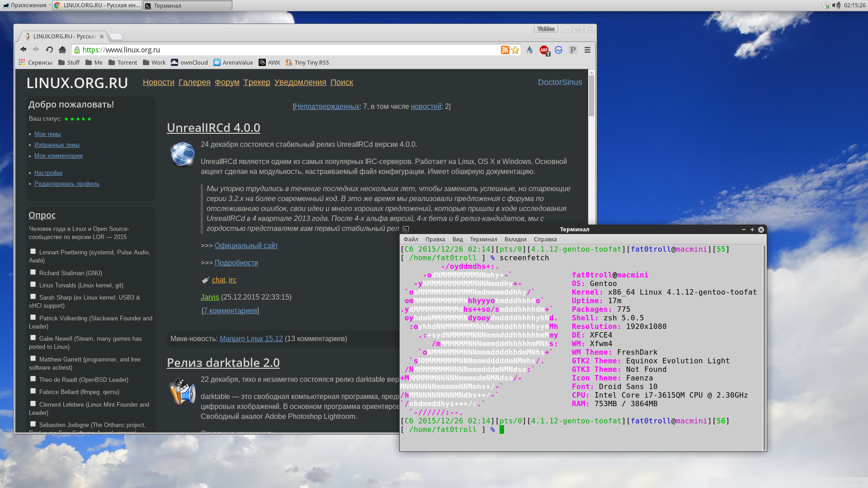Viewport: 868px width, 488px height.
Task: Open Официальный сайт link for UnrealIRCd
Action: tap(246, 245)
